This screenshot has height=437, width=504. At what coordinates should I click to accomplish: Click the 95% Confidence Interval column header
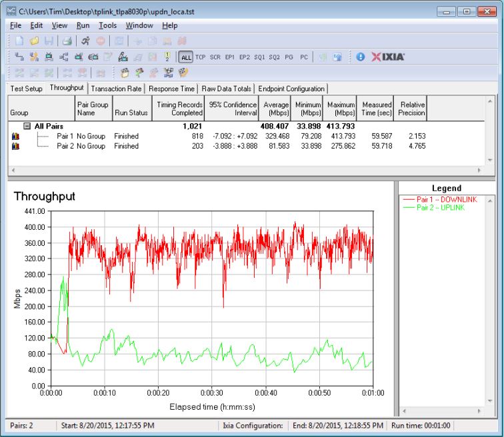point(232,109)
